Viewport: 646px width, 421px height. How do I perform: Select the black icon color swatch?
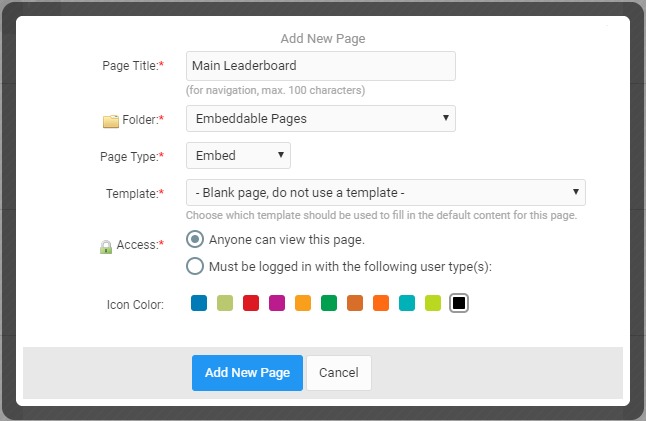[459, 303]
